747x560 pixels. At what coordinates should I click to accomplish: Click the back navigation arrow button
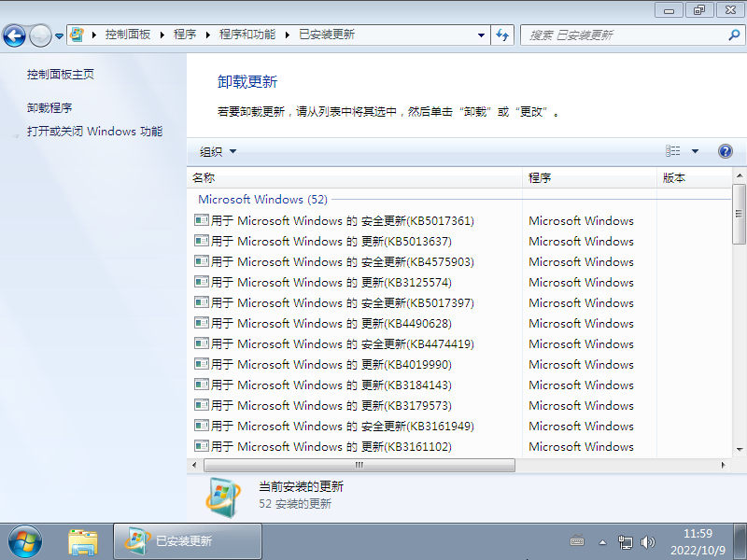pos(15,35)
